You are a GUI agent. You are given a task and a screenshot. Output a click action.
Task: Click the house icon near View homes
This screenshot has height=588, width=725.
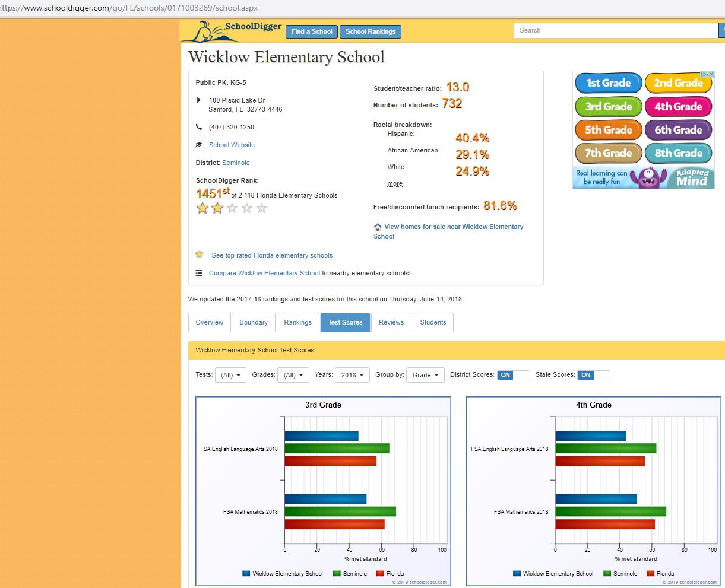coord(378,227)
